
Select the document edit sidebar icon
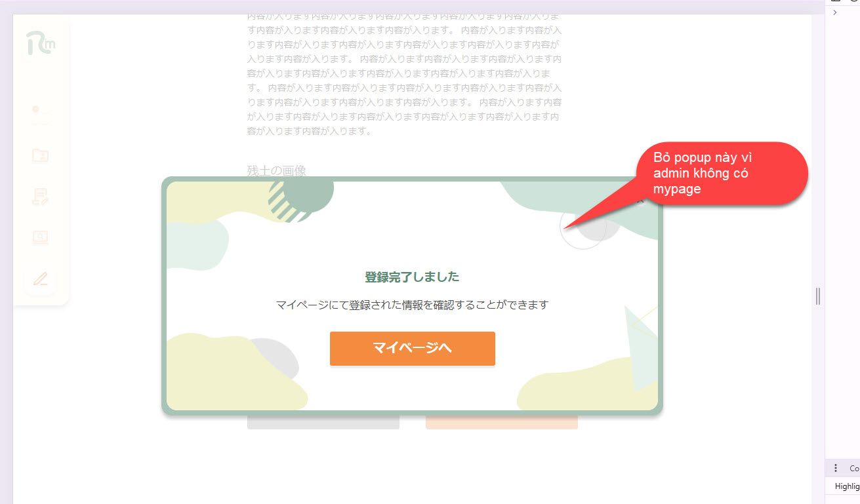pos(41,197)
